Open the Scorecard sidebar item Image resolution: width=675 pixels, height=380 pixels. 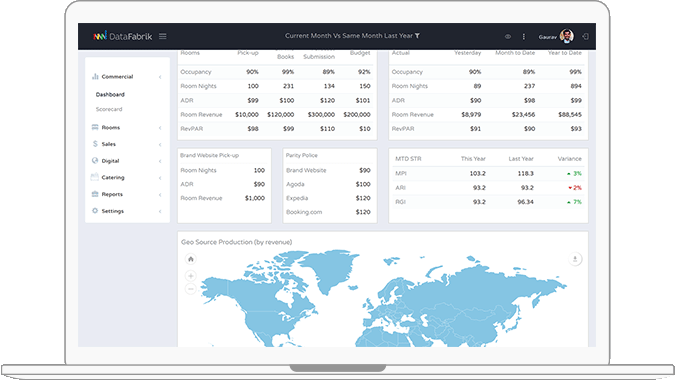pyautogui.click(x=109, y=109)
